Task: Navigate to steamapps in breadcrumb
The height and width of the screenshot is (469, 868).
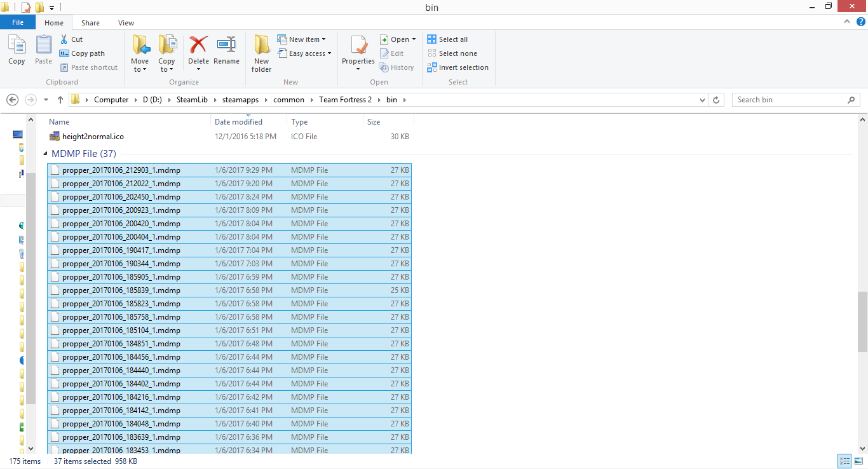Action: pyautogui.click(x=240, y=100)
